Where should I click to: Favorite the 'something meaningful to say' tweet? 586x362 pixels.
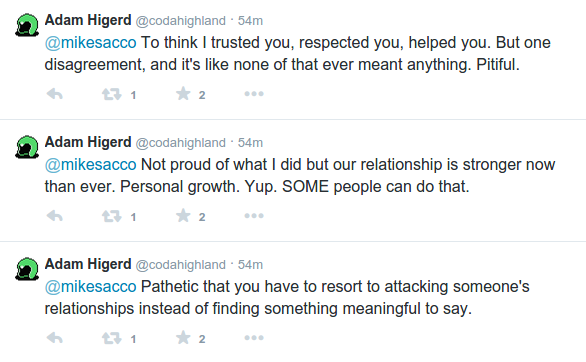point(183,338)
